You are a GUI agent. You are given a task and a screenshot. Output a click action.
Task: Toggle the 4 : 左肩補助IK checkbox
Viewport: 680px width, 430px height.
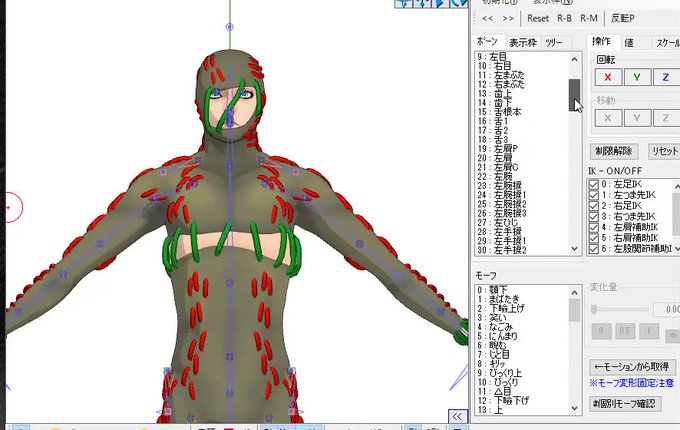pyautogui.click(x=594, y=228)
